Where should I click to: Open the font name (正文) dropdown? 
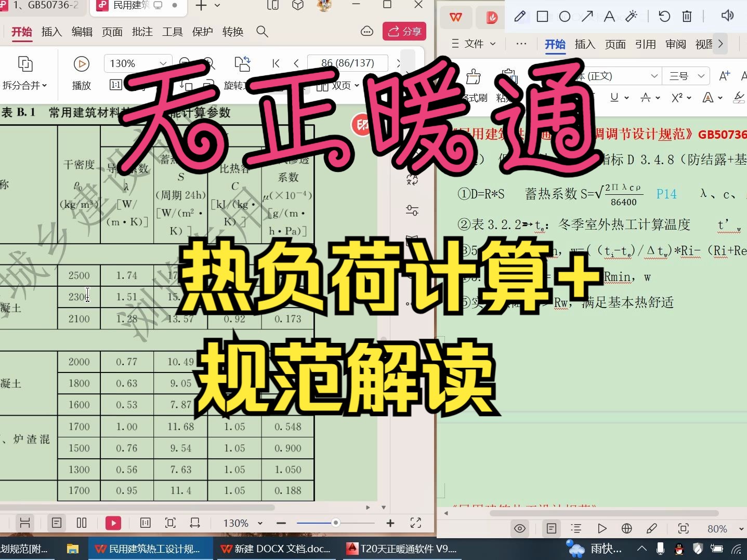[654, 76]
